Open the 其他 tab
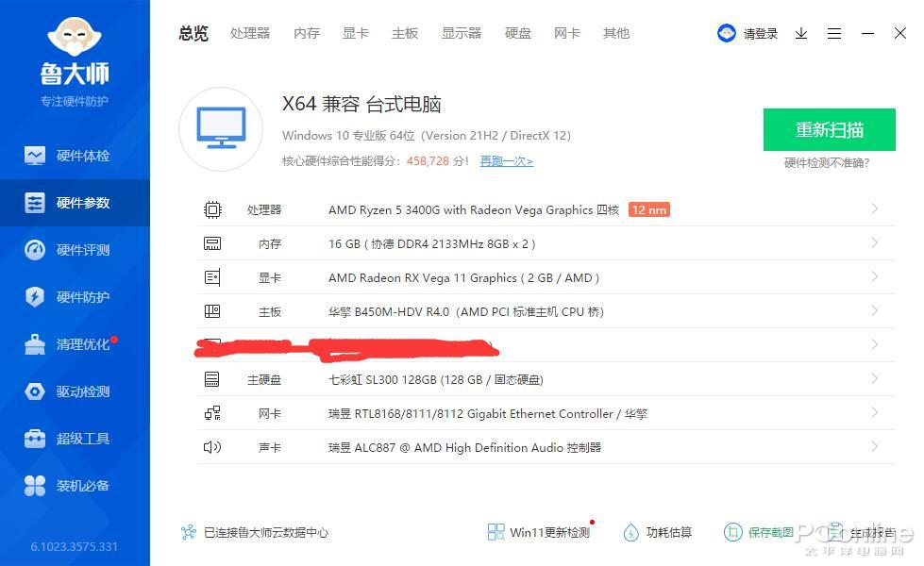 [x=616, y=33]
